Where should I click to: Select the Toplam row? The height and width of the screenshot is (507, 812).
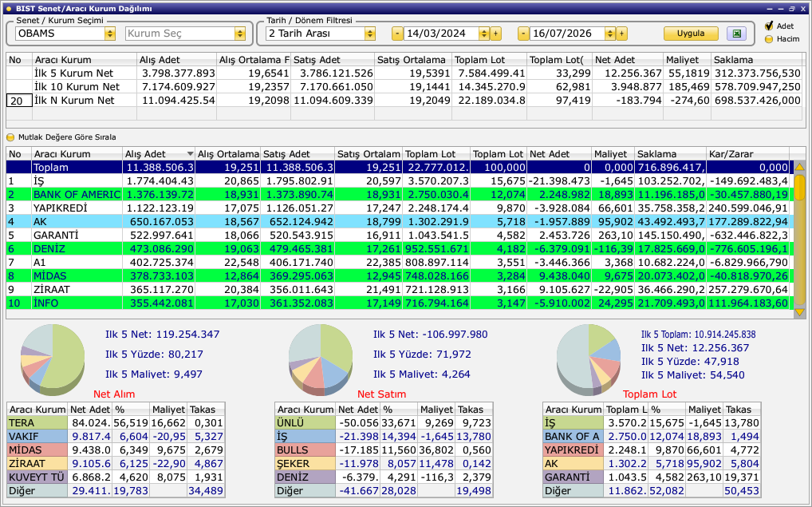(399, 168)
